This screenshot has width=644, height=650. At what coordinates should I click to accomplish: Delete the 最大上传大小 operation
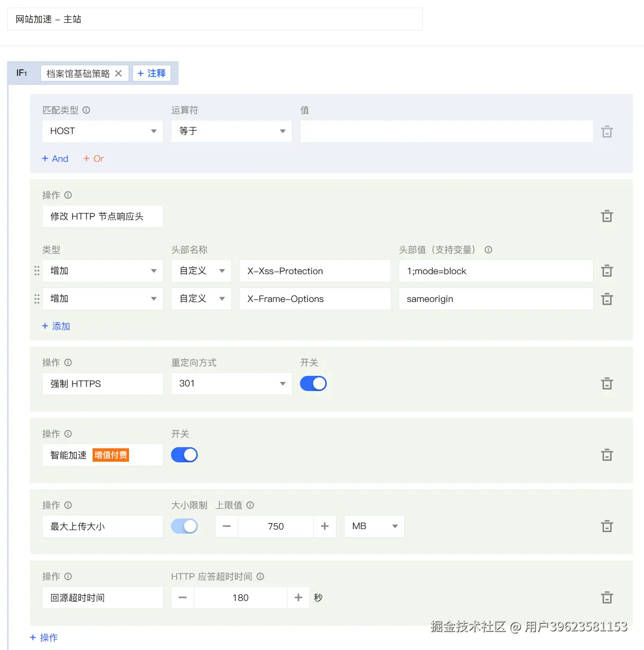point(607,527)
